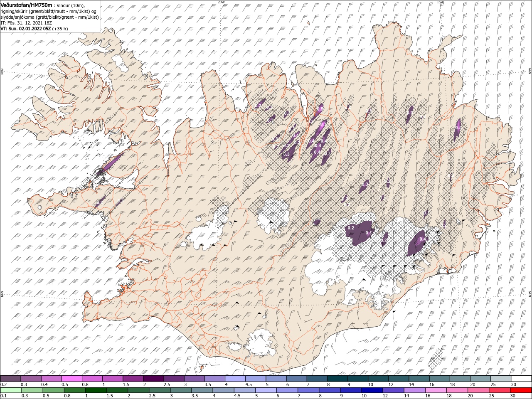Pick the darkest purple swatch labeled 2 in top legend row

pos(153,379)
